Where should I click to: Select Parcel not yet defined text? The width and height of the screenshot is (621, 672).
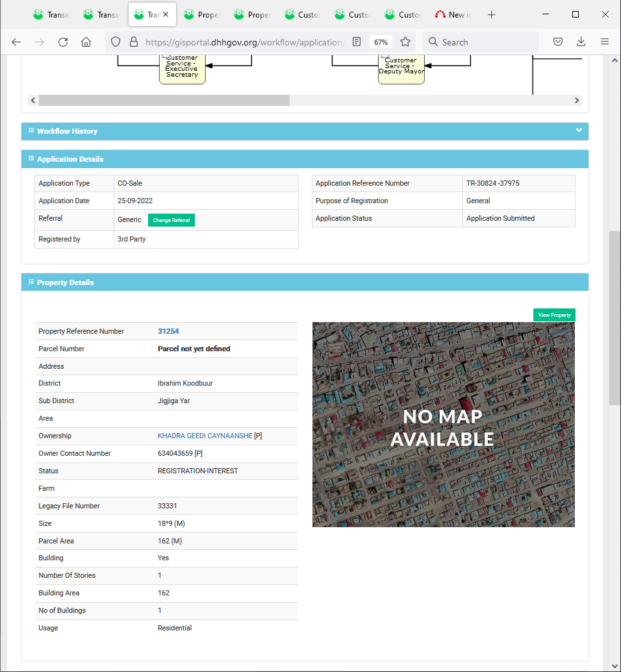click(x=194, y=349)
